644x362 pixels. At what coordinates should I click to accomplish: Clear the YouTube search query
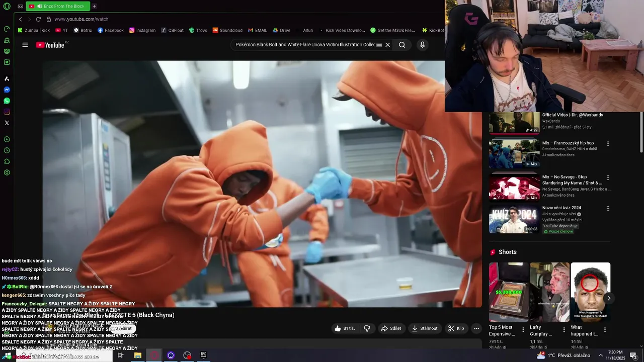387,45
